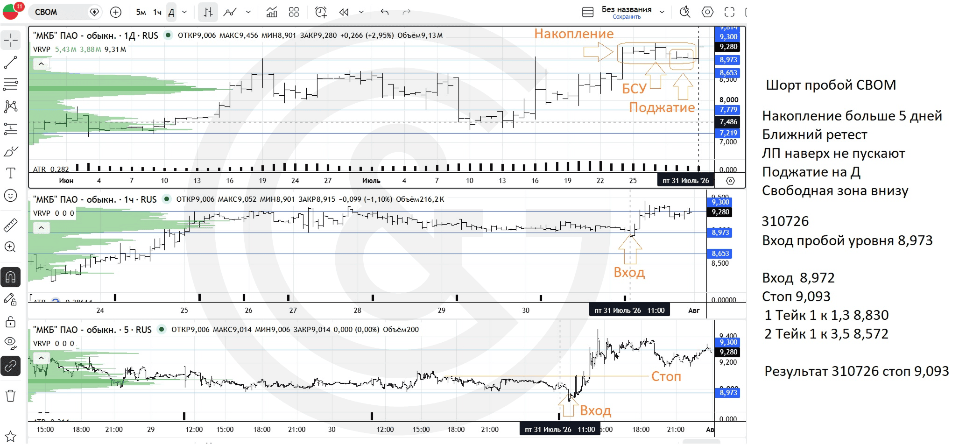Image resolution: width=980 pixels, height=445 pixels.
Task: Open the Fibonacci and horizontal lines tool
Action: [x=11, y=84]
